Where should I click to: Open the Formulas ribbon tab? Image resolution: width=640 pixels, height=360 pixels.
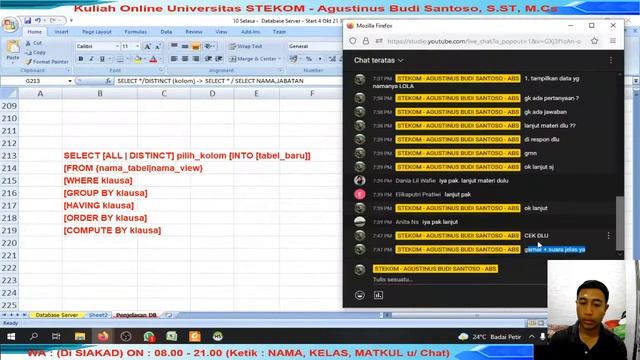coord(136,32)
